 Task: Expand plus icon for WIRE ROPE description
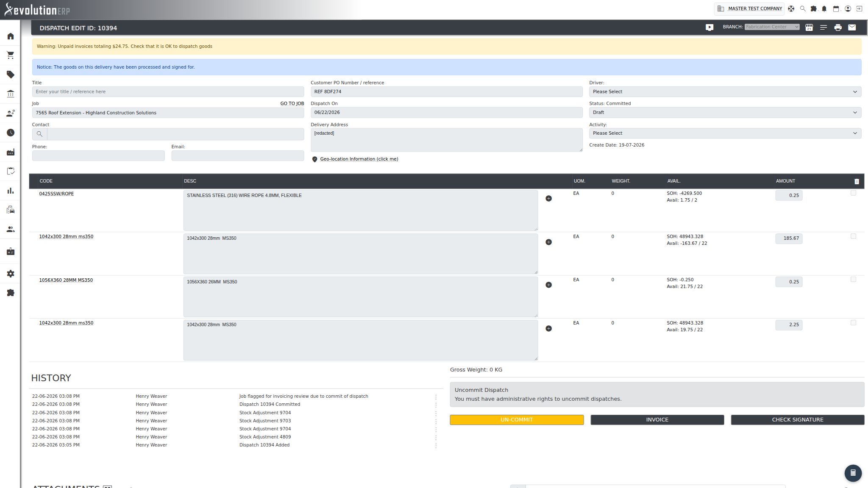pyautogui.click(x=548, y=199)
